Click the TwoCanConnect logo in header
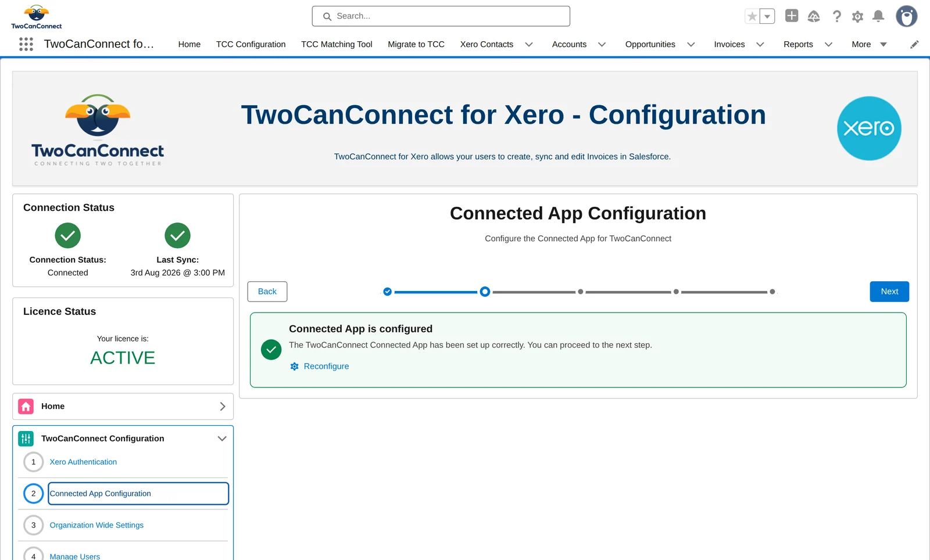The width and height of the screenshot is (930, 560). tap(36, 17)
